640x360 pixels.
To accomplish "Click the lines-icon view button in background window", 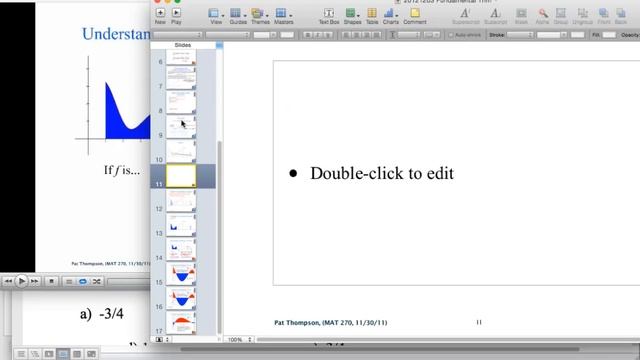I will 21,354.
